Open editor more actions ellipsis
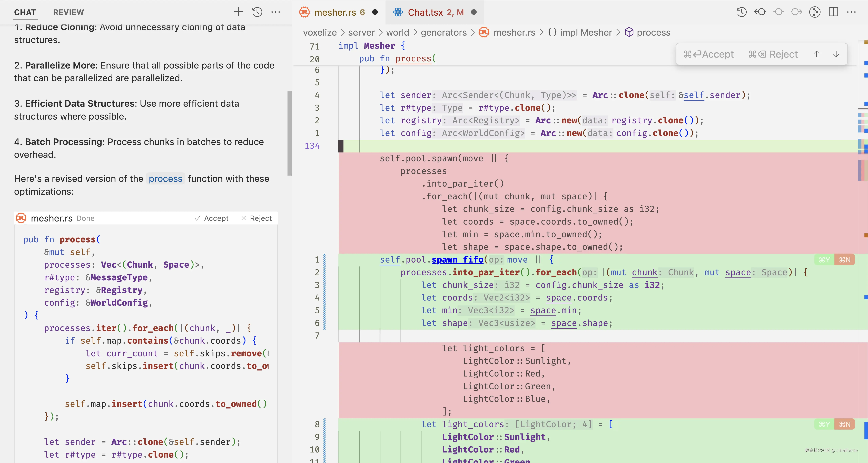This screenshot has height=463, width=868. [852, 12]
